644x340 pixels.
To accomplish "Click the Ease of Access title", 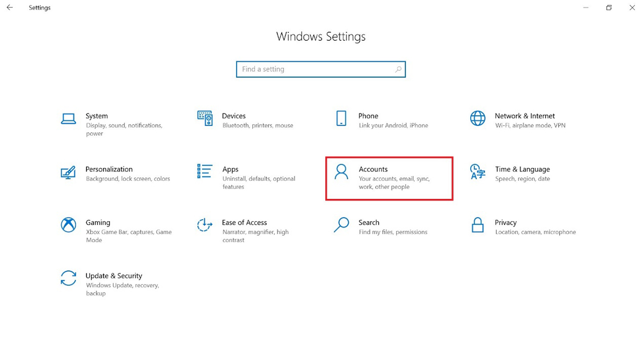I will [244, 222].
